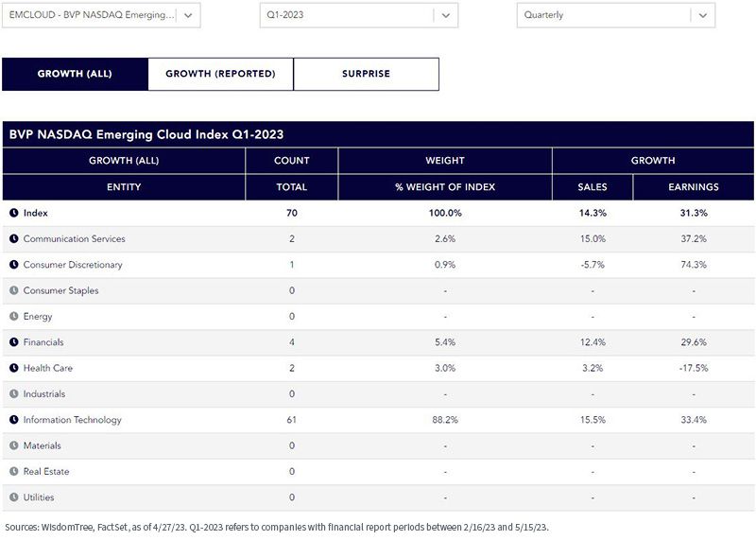
Task: Click chevron arrow of EMCLOUD dropdown
Action: click(x=188, y=15)
